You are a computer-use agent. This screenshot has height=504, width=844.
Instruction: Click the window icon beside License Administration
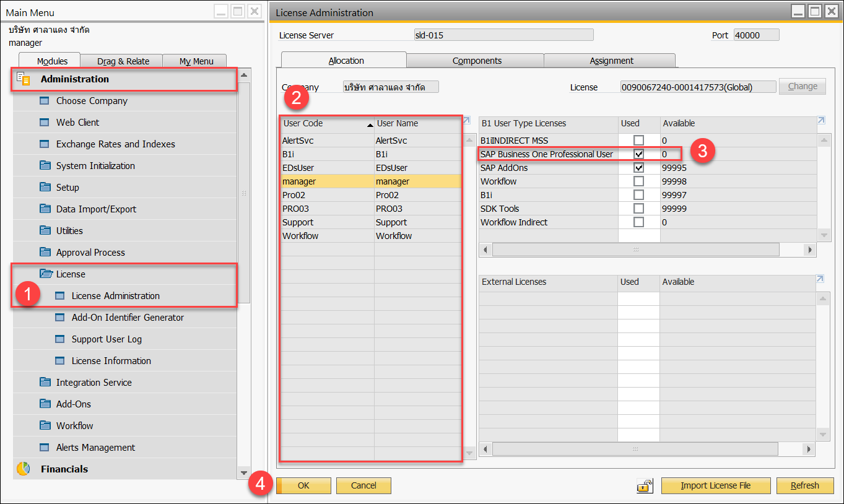[59, 296]
